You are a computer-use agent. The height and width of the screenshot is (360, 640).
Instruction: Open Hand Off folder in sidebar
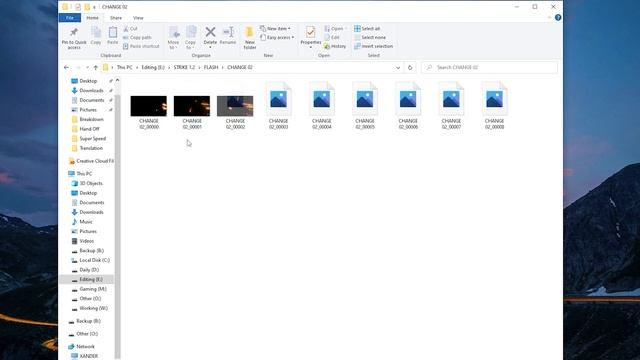(86, 129)
